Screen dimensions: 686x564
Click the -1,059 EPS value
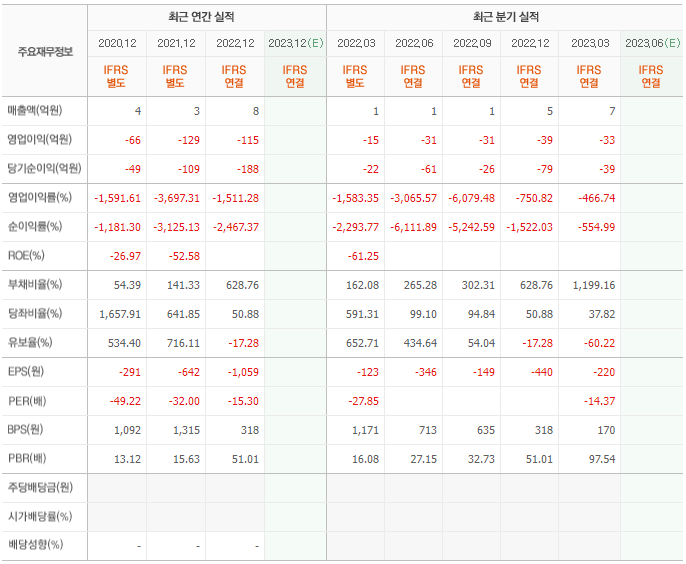coord(243,372)
